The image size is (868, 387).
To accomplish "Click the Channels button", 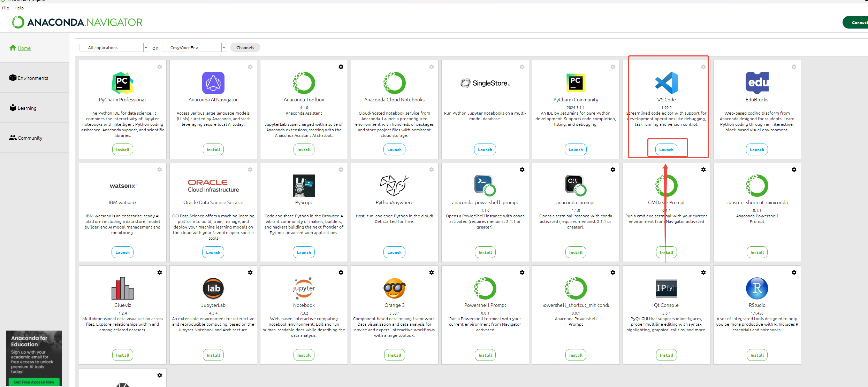I will tap(245, 48).
